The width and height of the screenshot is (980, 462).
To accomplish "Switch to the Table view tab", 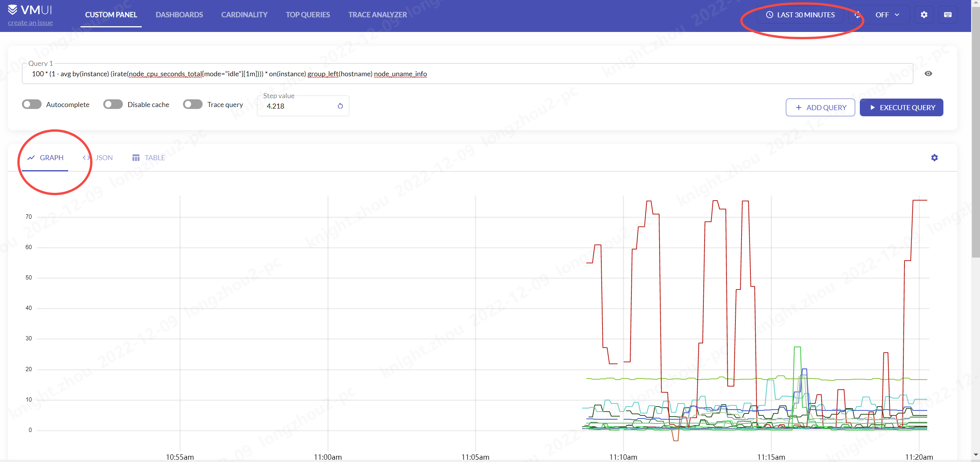I will point(148,157).
